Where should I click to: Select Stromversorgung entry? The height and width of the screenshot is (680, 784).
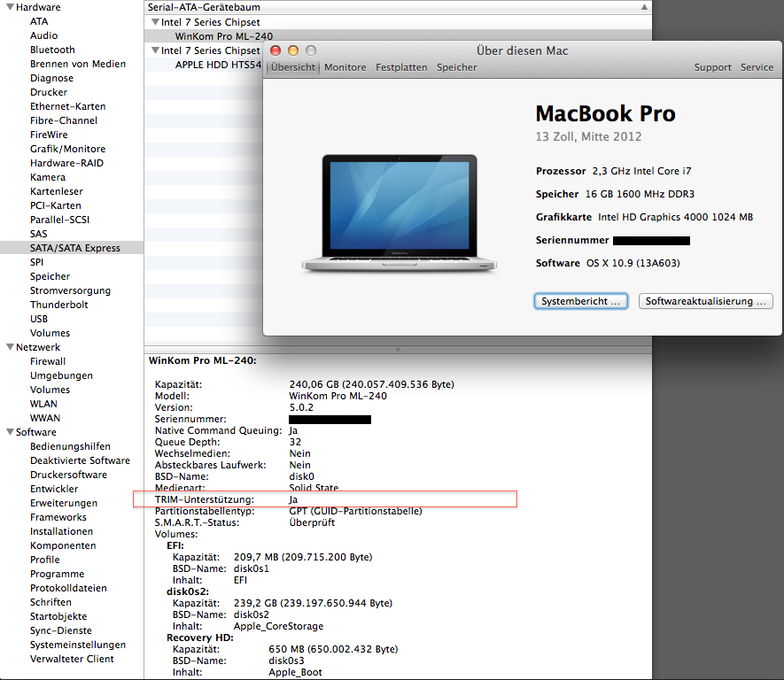click(x=70, y=290)
